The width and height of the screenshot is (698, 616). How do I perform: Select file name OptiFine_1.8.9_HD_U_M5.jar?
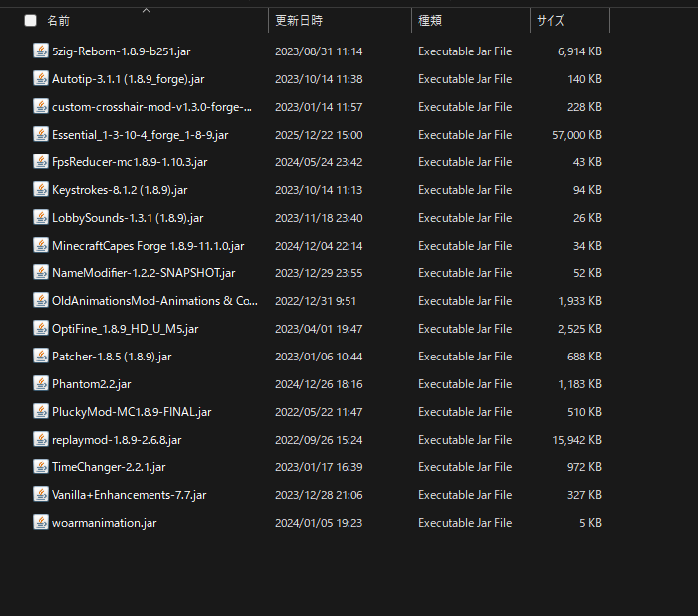[125, 329]
